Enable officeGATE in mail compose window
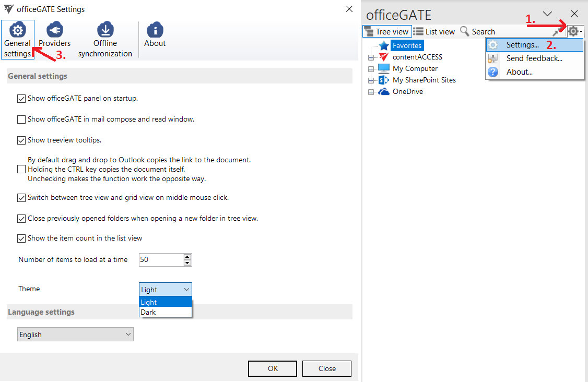588x382 pixels. click(x=21, y=120)
